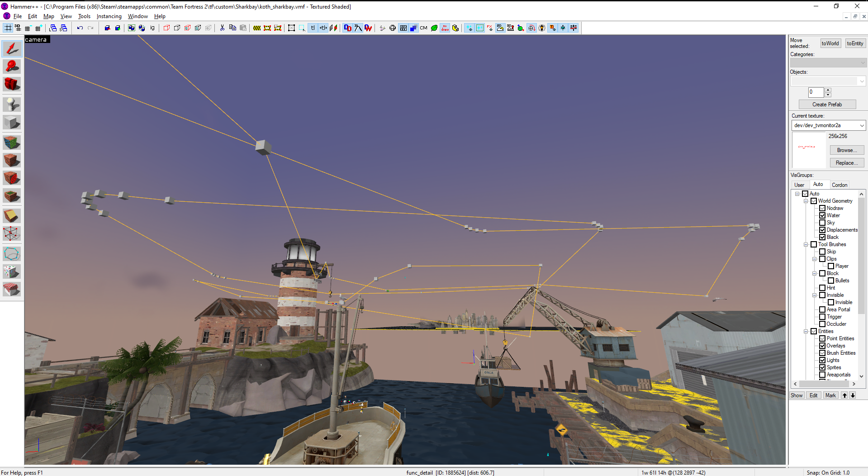This screenshot has height=476, width=868.
Task: Click the Undo arrow in toolbar
Action: [80, 28]
